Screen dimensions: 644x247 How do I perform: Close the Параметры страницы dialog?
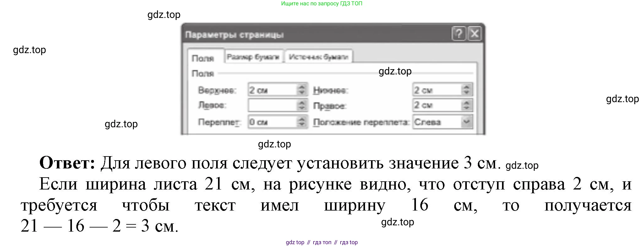(475, 34)
